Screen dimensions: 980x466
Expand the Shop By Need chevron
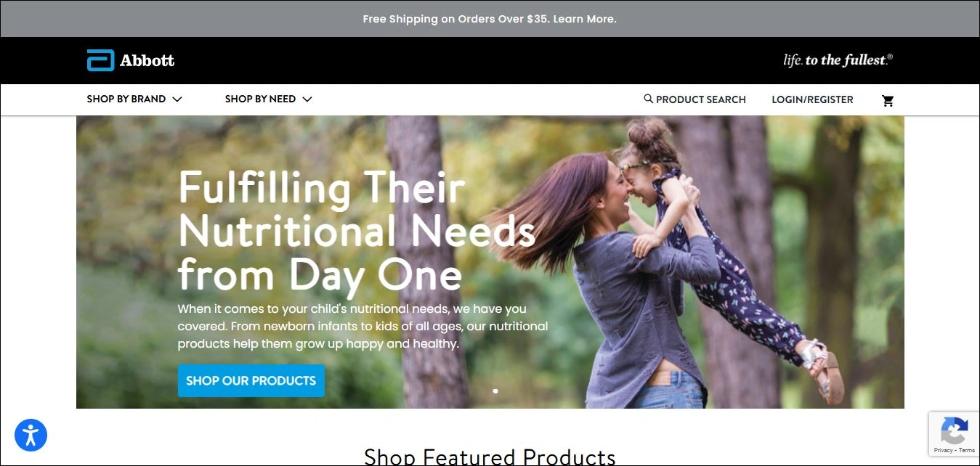click(307, 99)
